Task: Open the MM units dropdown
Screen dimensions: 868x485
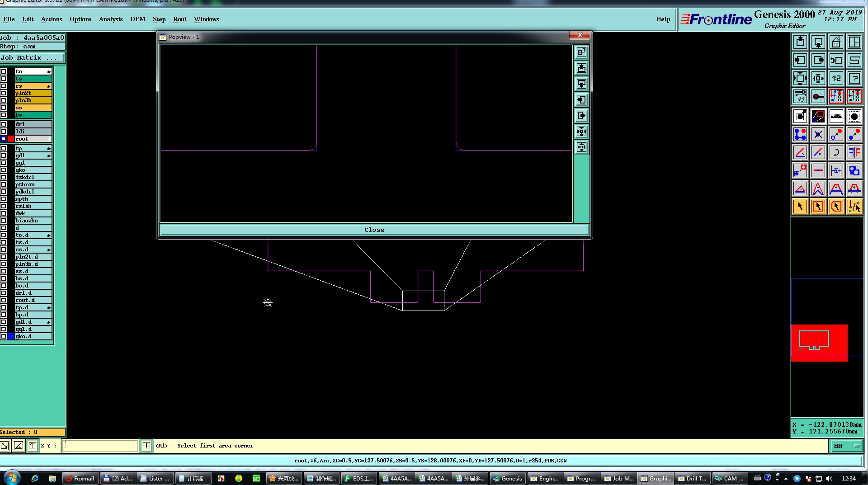Action: pyautogui.click(x=846, y=446)
